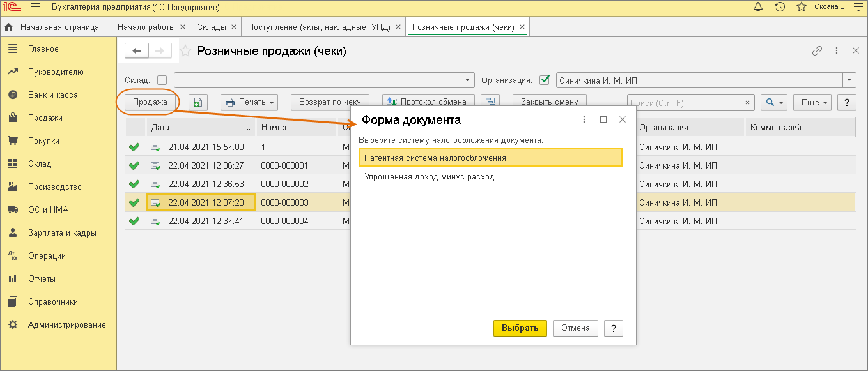
Task: Open the Еще dropdown menu
Action: 812,102
